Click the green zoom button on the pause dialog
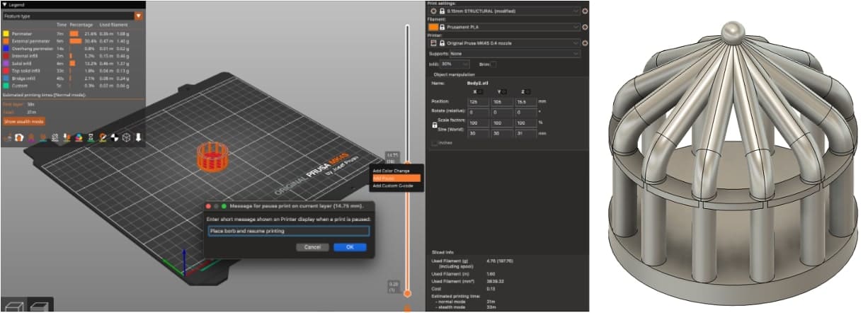Image resolution: width=868 pixels, height=313 pixels. coord(224,206)
